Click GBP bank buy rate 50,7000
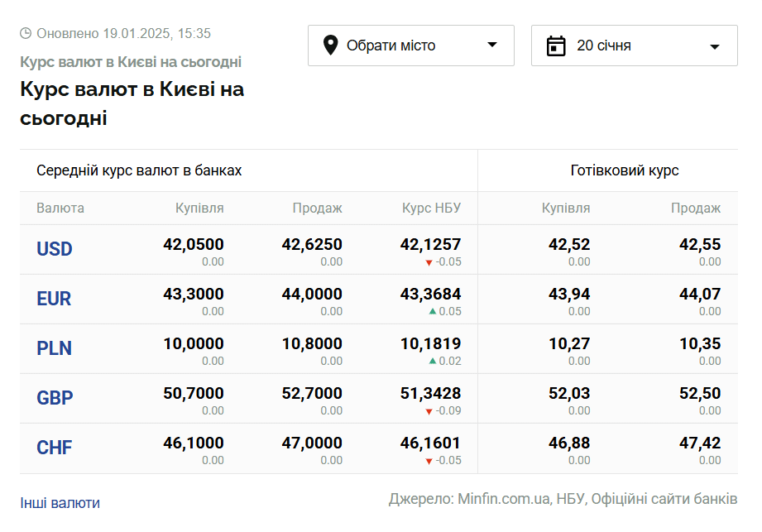This screenshot has width=762, height=532. 194,392
